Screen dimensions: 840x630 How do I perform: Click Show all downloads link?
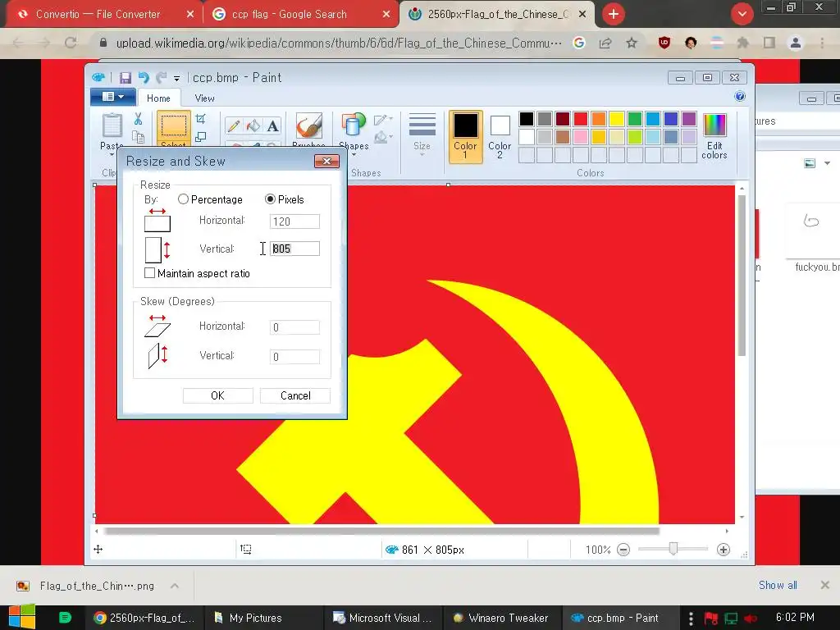click(x=778, y=585)
